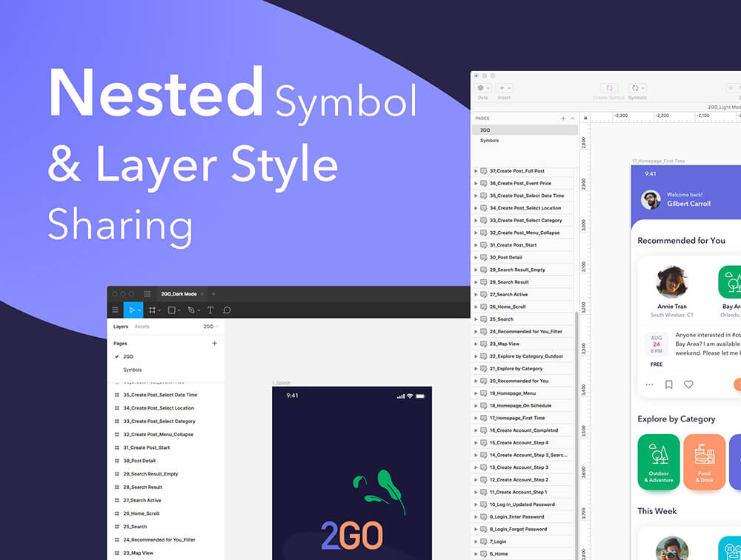This screenshot has width=741, height=560.
Task: Select 17_Homepage_First Time layer in Sketch
Action: pyautogui.click(x=516, y=418)
